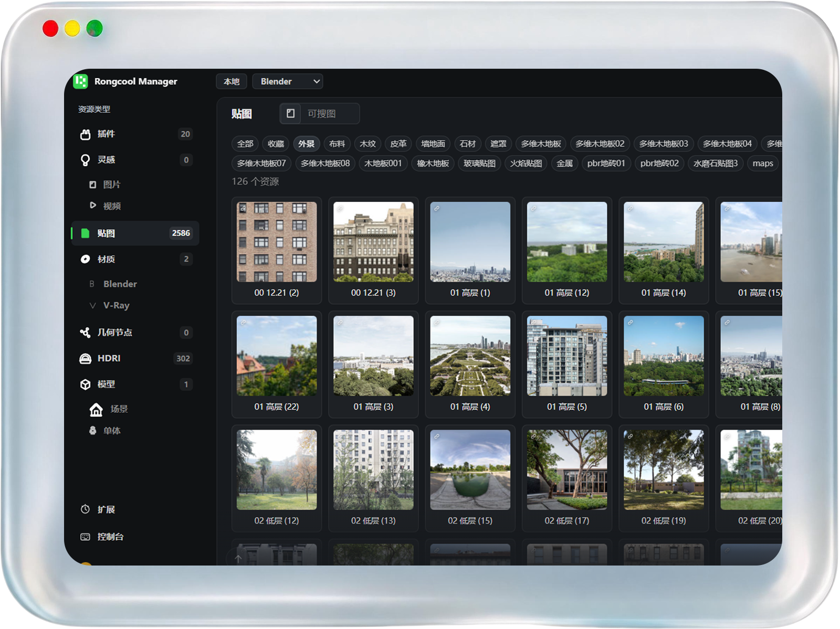The width and height of the screenshot is (840, 629).
Task: Open the Blender software dropdown
Action: [x=288, y=81]
